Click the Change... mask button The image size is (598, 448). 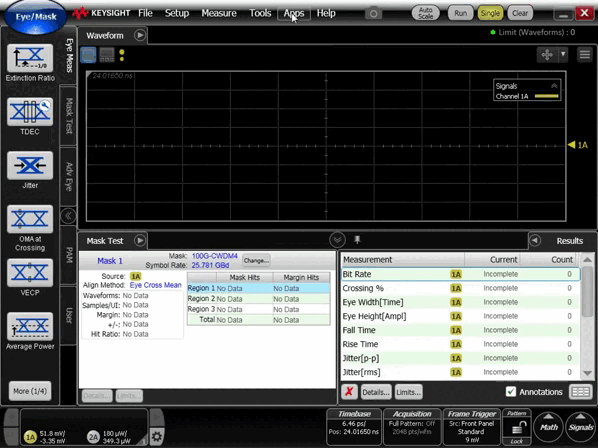[x=256, y=261]
